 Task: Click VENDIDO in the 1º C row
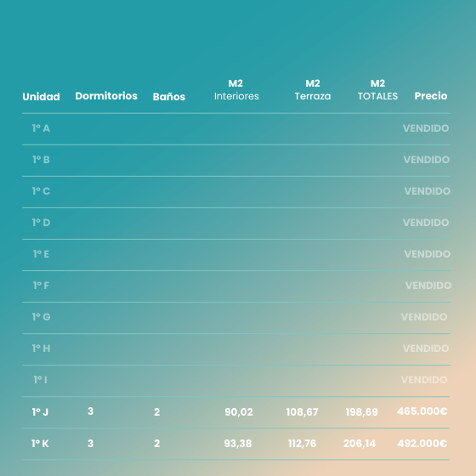click(x=428, y=191)
